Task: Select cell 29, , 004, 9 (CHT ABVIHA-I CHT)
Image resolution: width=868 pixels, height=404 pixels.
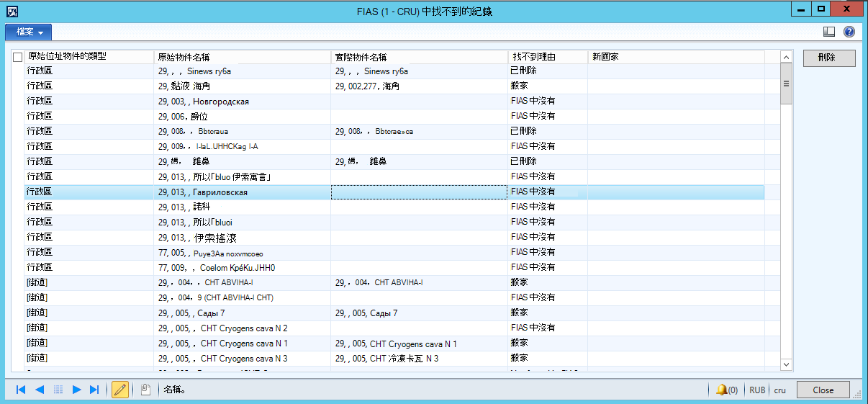Action: (243, 297)
